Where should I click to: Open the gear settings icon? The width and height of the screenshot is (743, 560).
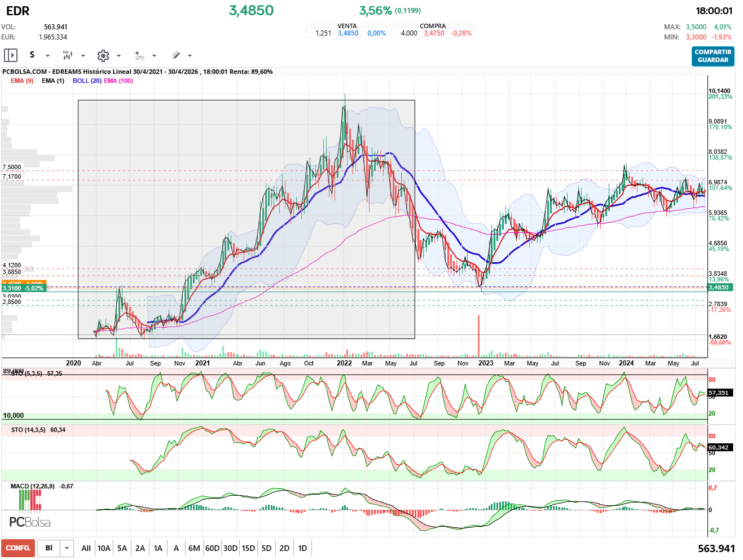coord(103,55)
